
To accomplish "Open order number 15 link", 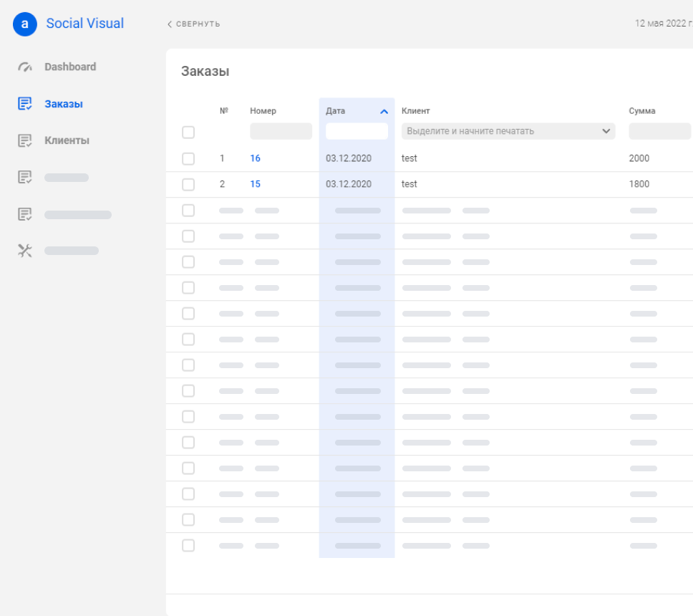I will pos(255,184).
